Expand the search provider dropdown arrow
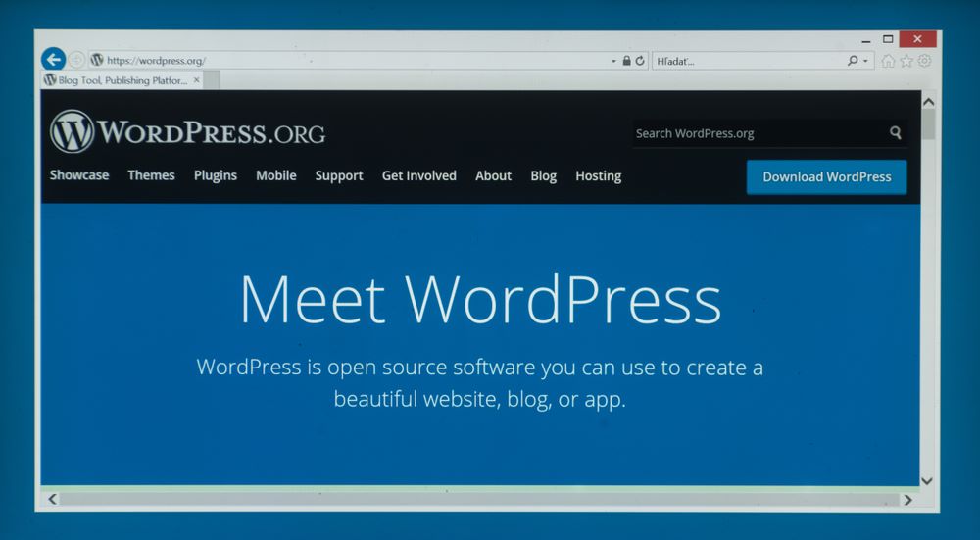The width and height of the screenshot is (980, 540). [865, 61]
